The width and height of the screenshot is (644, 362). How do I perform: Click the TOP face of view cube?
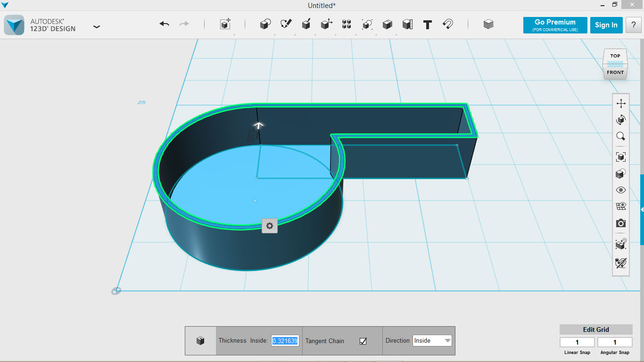click(615, 56)
